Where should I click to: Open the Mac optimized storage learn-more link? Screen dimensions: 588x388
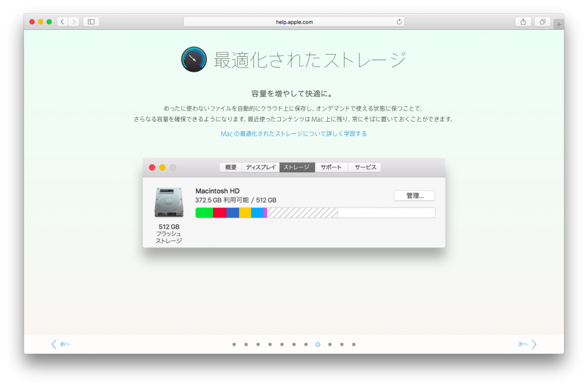(293, 134)
